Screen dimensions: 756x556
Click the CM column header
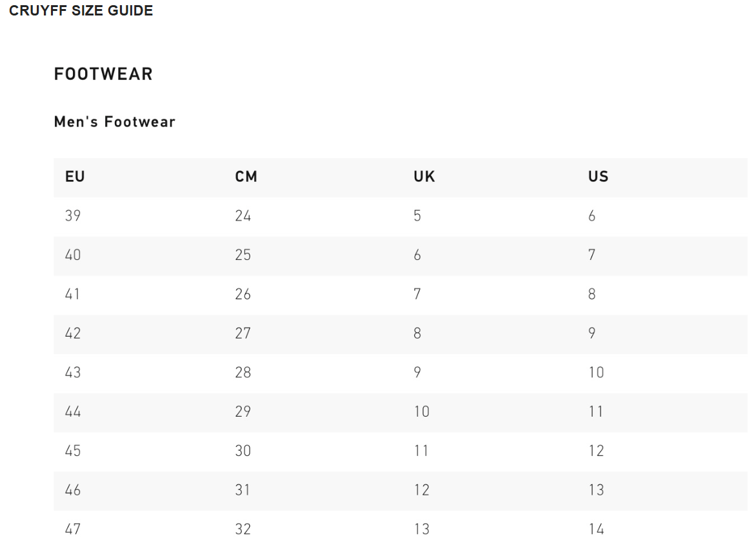(x=246, y=177)
